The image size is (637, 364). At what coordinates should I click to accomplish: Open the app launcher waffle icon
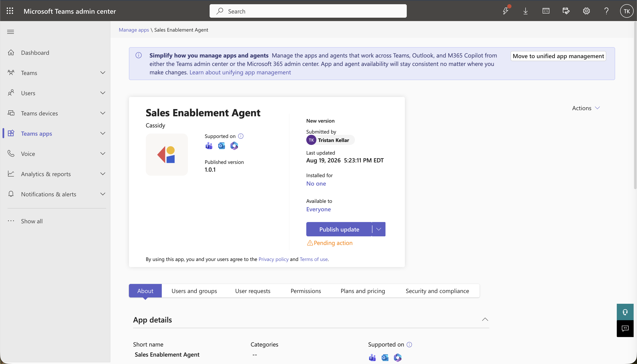tap(10, 11)
